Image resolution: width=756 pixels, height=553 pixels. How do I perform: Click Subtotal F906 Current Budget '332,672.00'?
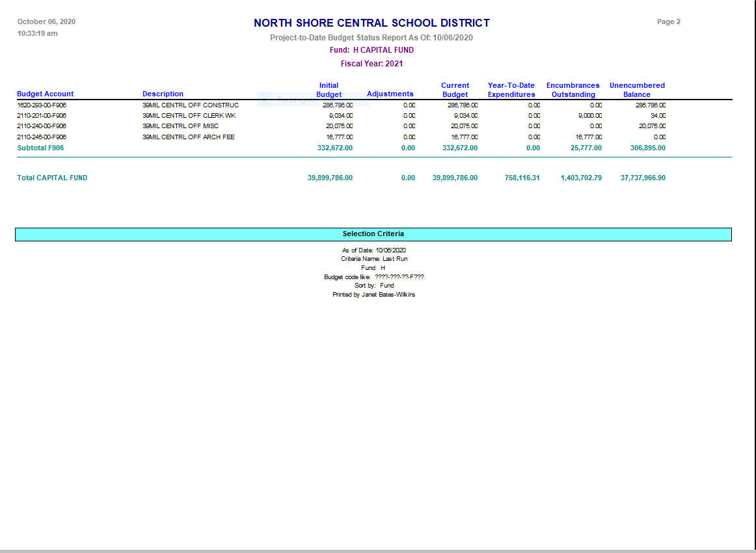pos(460,148)
